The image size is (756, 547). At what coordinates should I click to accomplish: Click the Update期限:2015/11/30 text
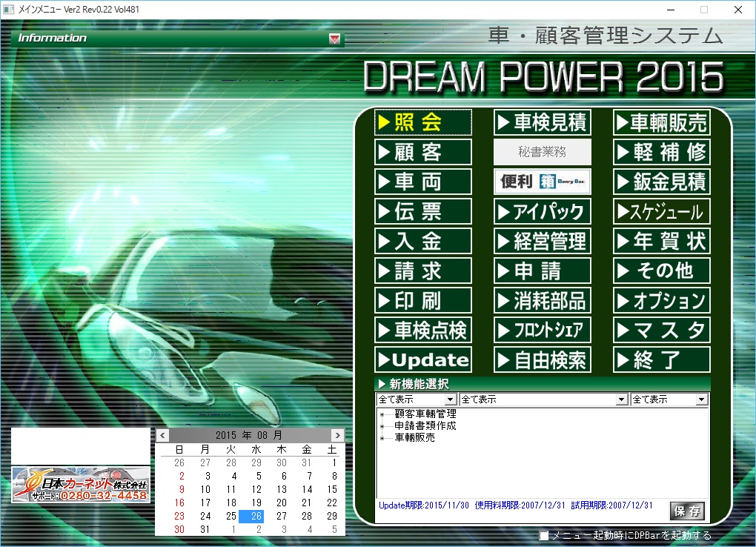[x=424, y=505]
